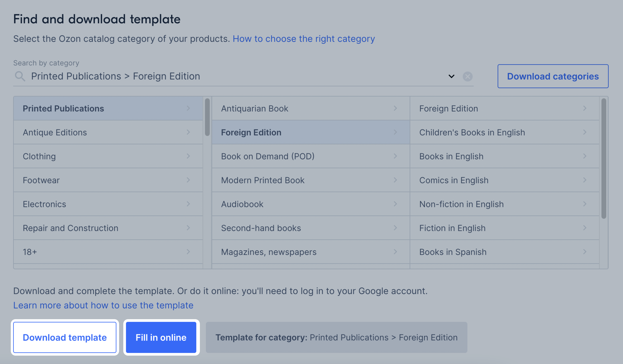Select Modern Printed Book subcategory
The height and width of the screenshot is (364, 623).
(311, 180)
